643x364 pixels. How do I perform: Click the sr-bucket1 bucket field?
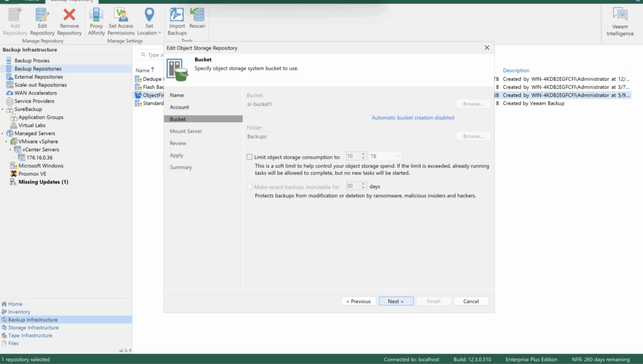pos(350,104)
